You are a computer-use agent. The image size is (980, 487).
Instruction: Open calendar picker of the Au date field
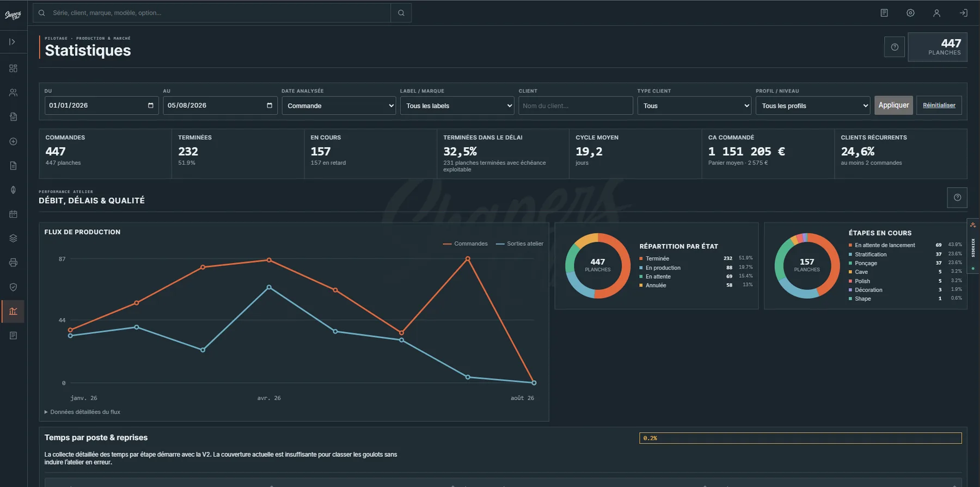point(269,106)
